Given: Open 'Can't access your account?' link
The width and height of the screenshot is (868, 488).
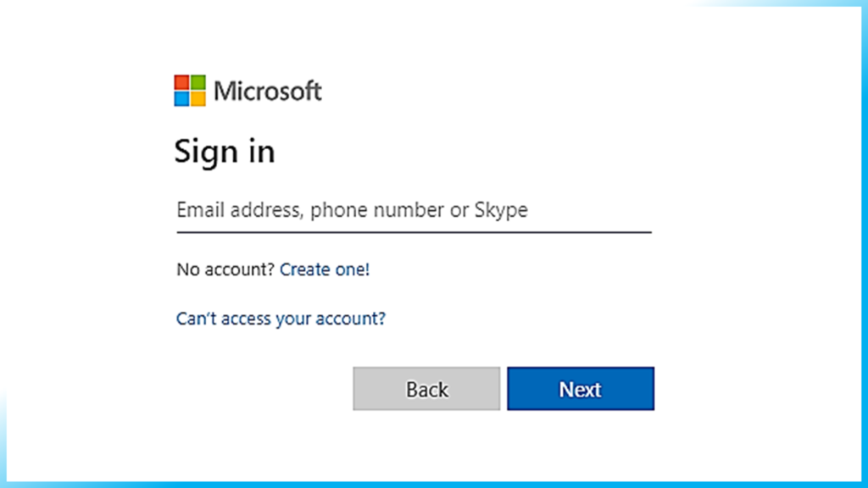Looking at the screenshot, I should click(x=281, y=319).
